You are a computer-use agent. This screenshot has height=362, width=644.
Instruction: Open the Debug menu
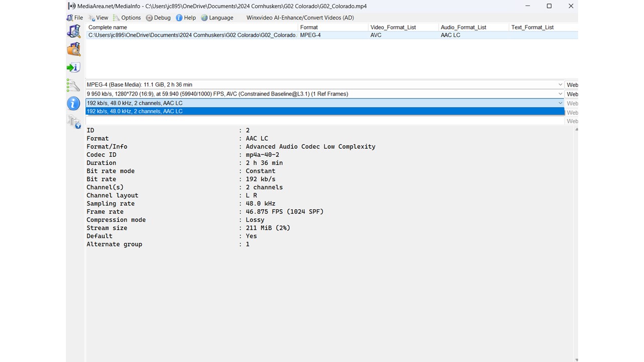158,18
